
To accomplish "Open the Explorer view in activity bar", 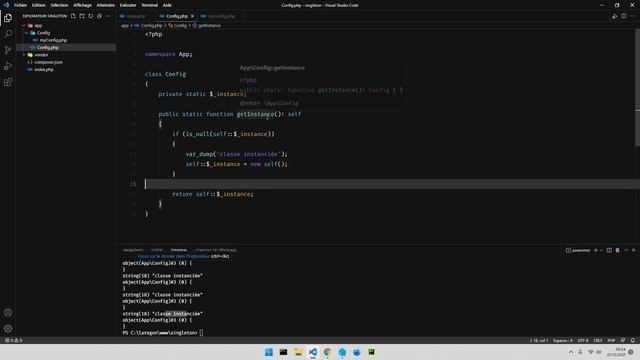I will (8, 18).
